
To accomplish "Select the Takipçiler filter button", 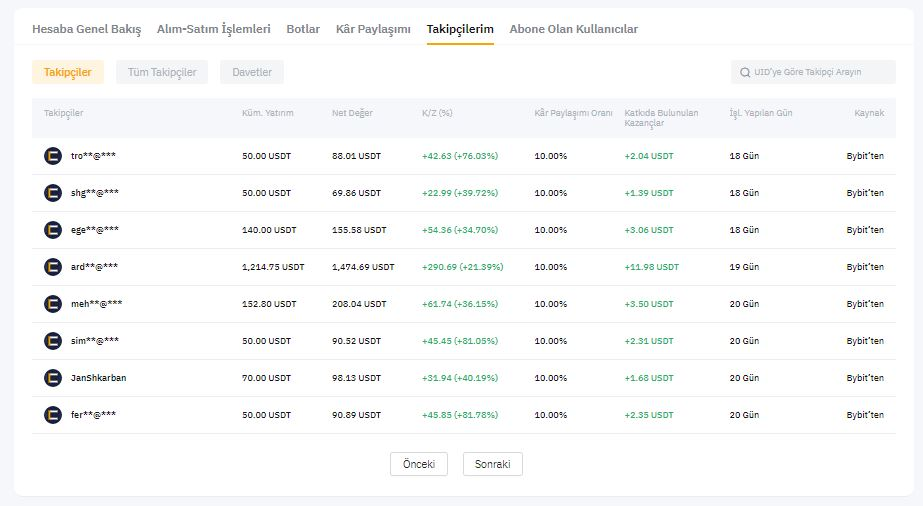I will (68, 72).
